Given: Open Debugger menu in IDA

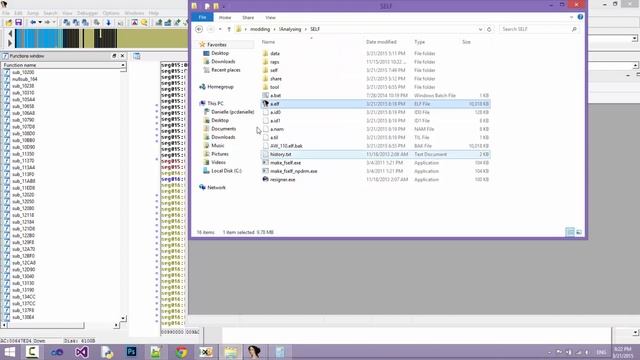Looking at the screenshot, I should 87,13.
